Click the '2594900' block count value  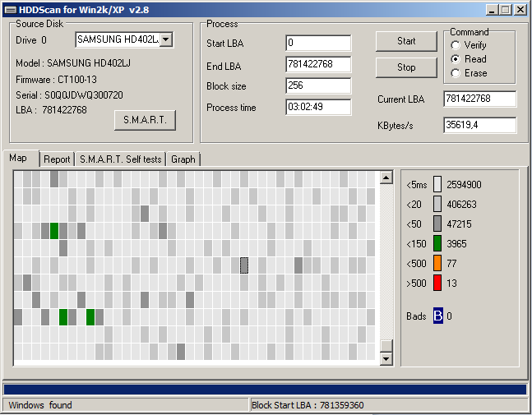click(x=464, y=184)
